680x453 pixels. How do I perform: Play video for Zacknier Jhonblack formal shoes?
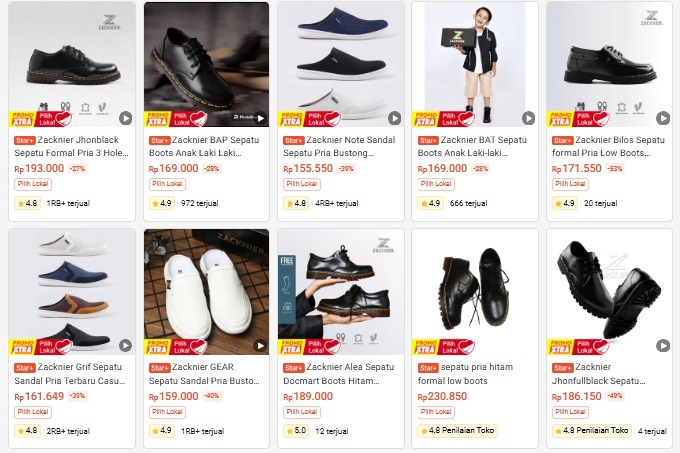pos(125,118)
